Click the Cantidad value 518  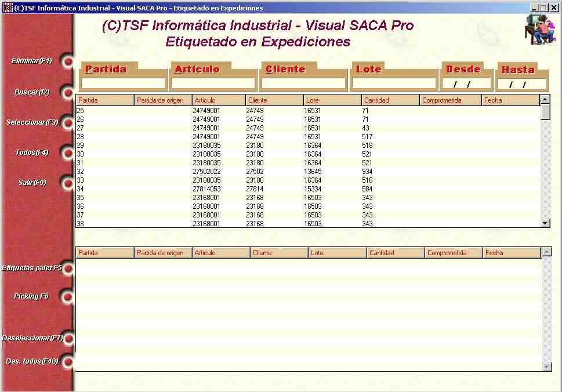pos(367,146)
